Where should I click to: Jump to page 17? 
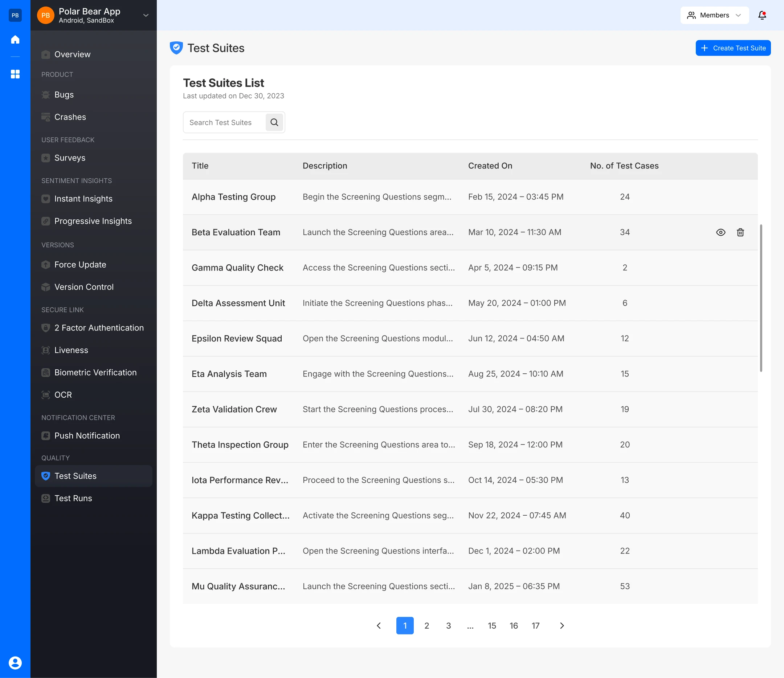[x=535, y=626]
